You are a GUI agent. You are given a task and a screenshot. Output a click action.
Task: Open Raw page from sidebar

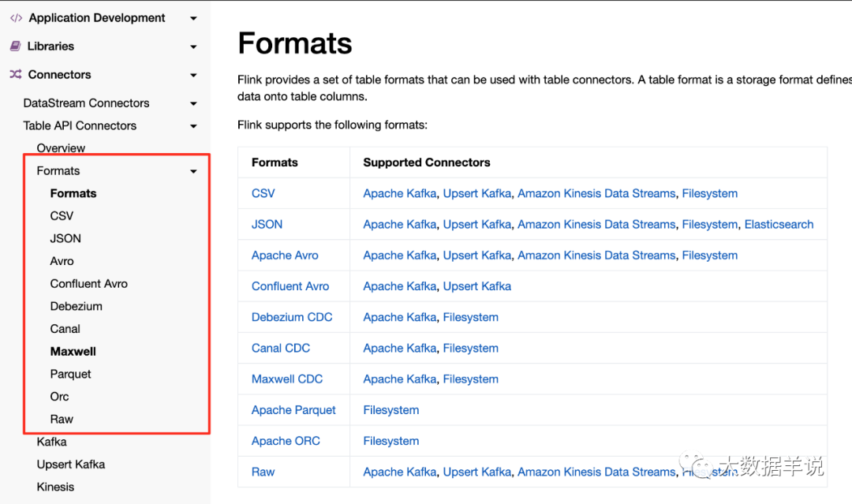coord(62,420)
